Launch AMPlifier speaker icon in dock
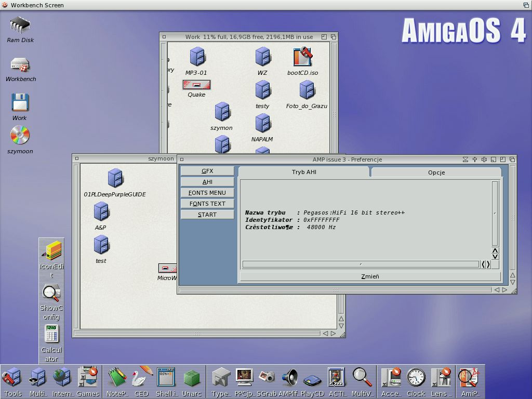The image size is (532, 399). [x=290, y=382]
